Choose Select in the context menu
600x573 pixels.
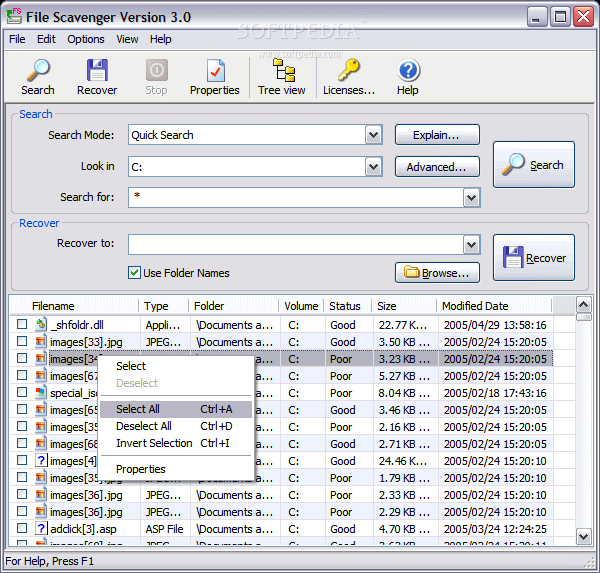tap(176, 366)
